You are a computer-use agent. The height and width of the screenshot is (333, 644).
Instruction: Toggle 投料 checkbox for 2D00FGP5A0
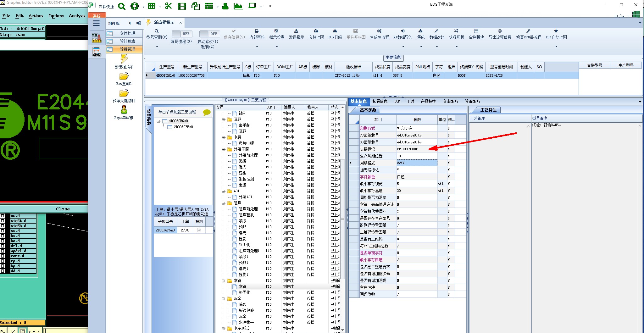(x=199, y=230)
